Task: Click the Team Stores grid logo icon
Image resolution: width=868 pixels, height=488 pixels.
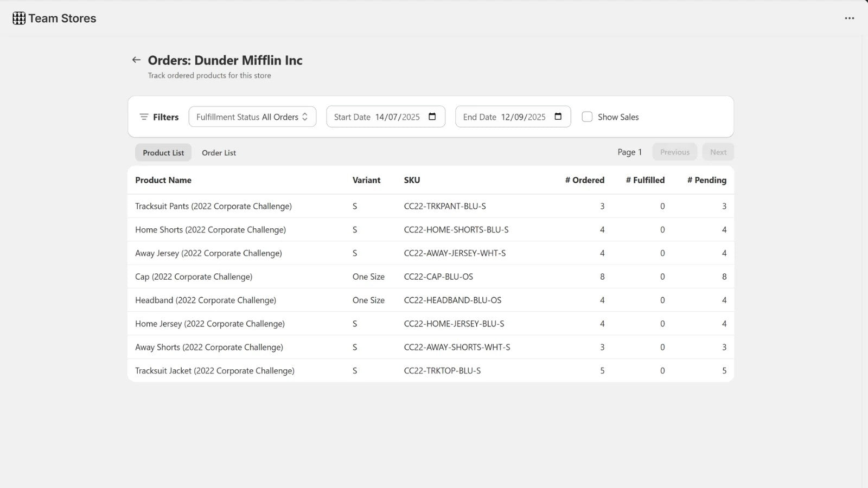Action: point(19,18)
